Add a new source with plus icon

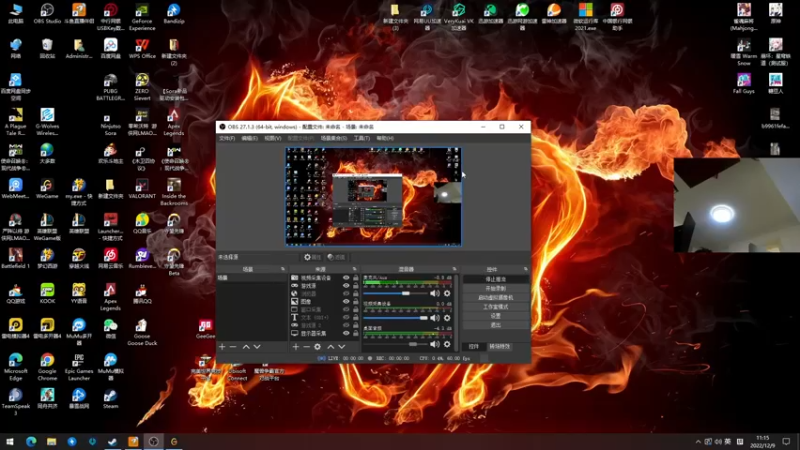pos(295,347)
